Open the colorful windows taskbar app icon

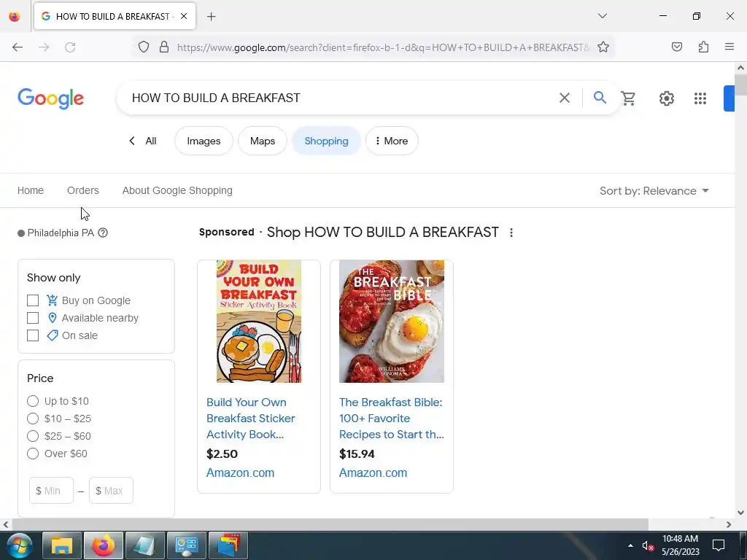pos(228,545)
